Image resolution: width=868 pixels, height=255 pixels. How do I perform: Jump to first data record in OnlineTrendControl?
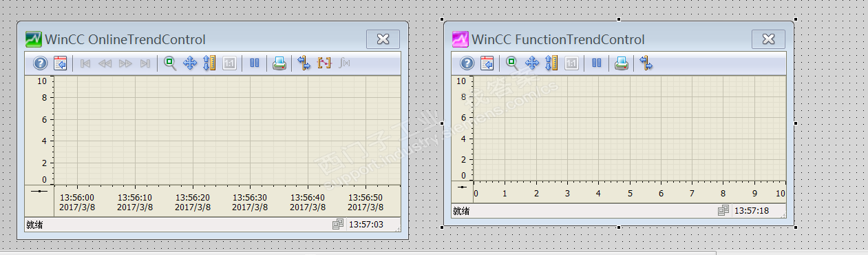pyautogui.click(x=85, y=63)
